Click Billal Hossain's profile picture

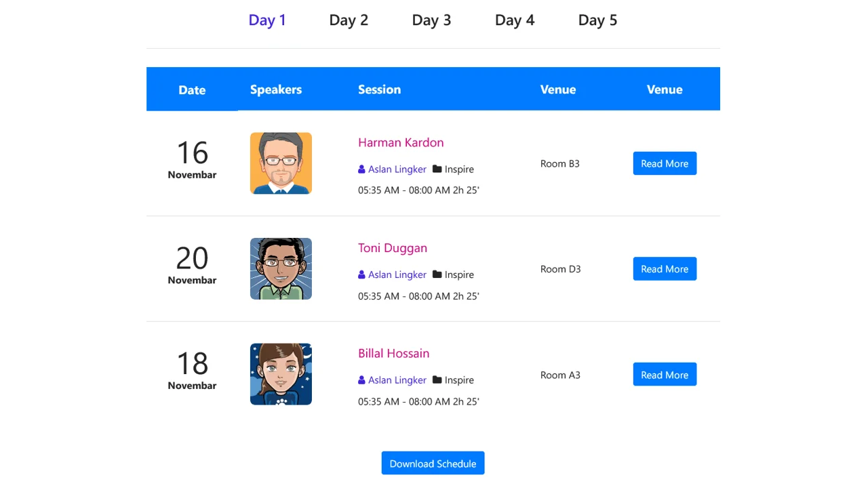(281, 374)
